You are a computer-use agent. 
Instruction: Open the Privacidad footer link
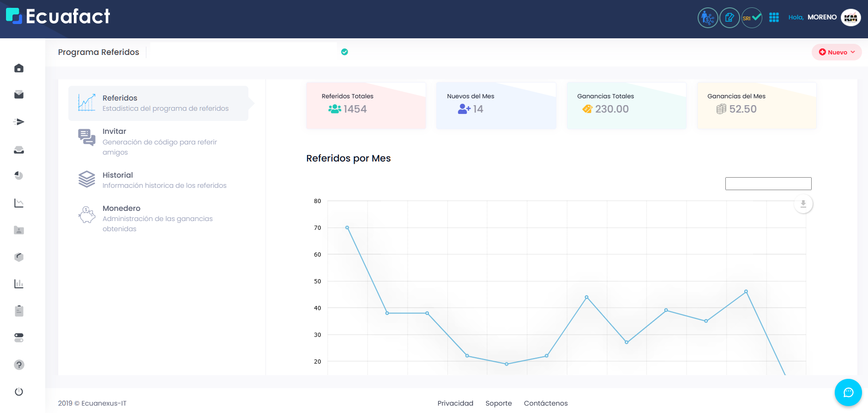[455, 403]
